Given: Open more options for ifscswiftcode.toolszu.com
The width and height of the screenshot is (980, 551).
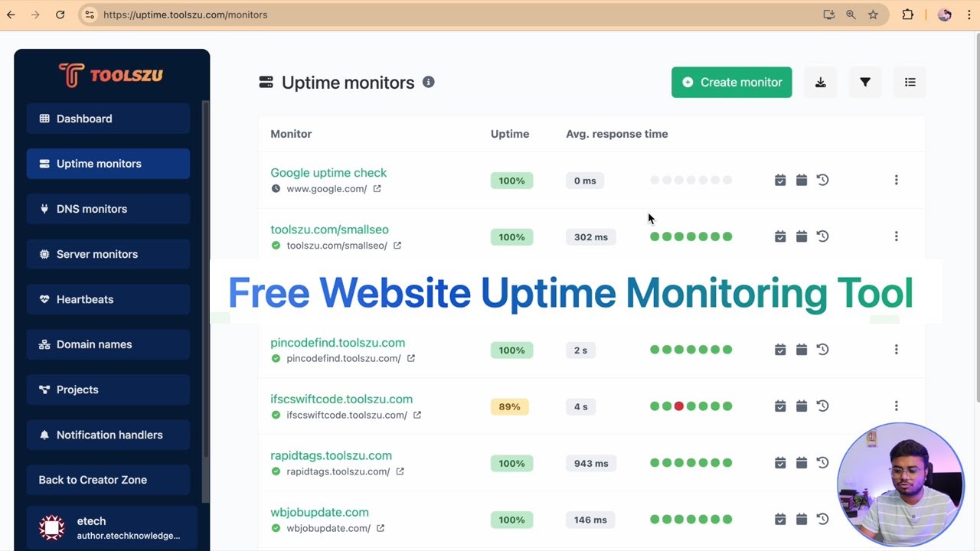Looking at the screenshot, I should coord(896,406).
